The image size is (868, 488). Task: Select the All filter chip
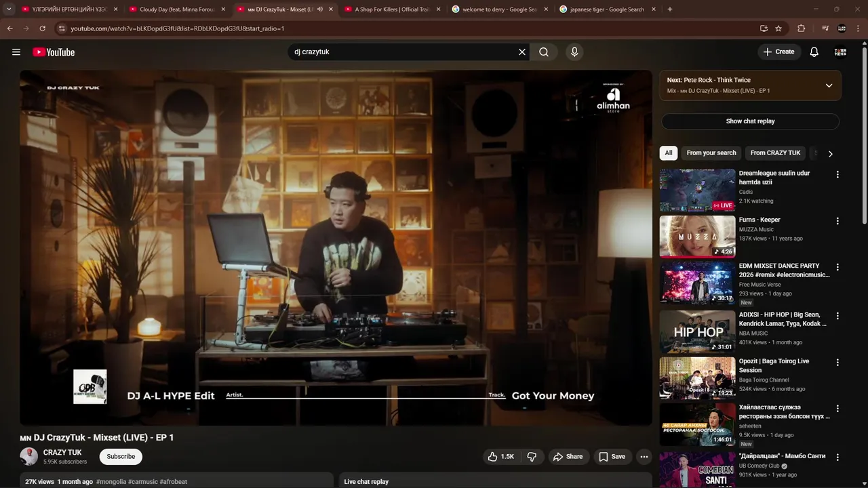(x=669, y=153)
